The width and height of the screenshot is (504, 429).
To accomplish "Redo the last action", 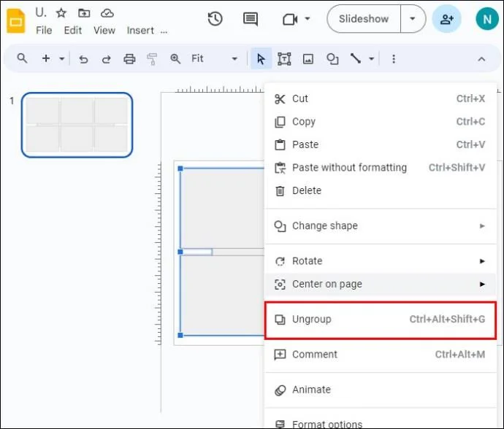I will [107, 59].
